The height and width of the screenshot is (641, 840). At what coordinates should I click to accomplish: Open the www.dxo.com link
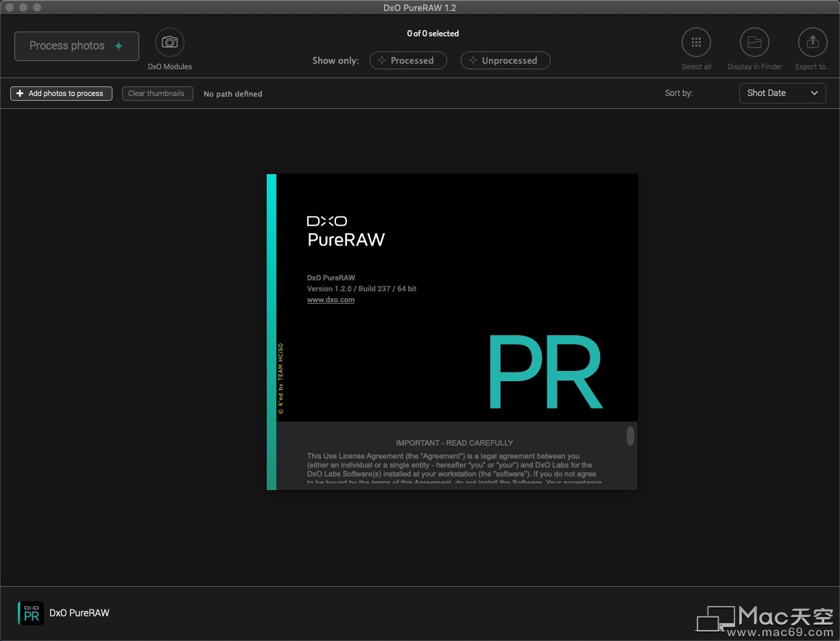click(x=331, y=300)
